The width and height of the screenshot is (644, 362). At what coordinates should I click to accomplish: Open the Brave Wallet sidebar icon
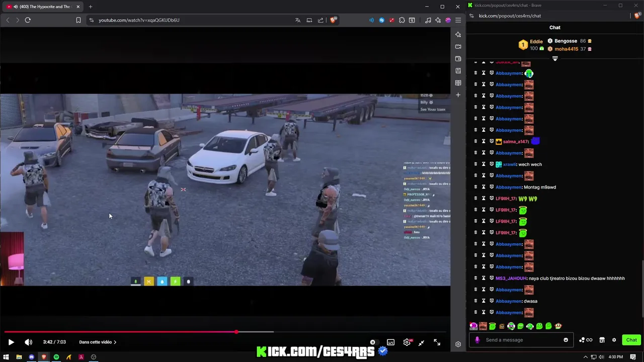[x=458, y=59]
